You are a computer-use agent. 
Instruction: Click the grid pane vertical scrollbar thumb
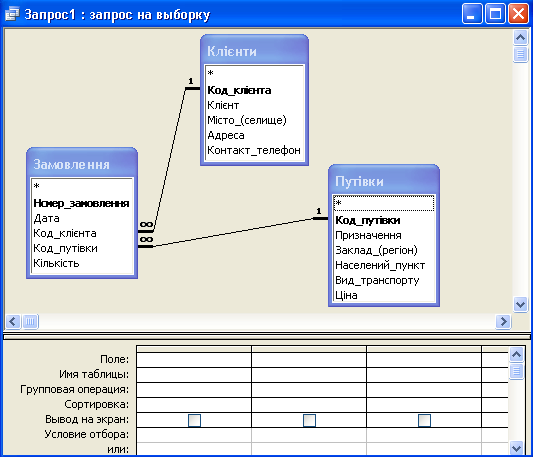(x=516, y=371)
